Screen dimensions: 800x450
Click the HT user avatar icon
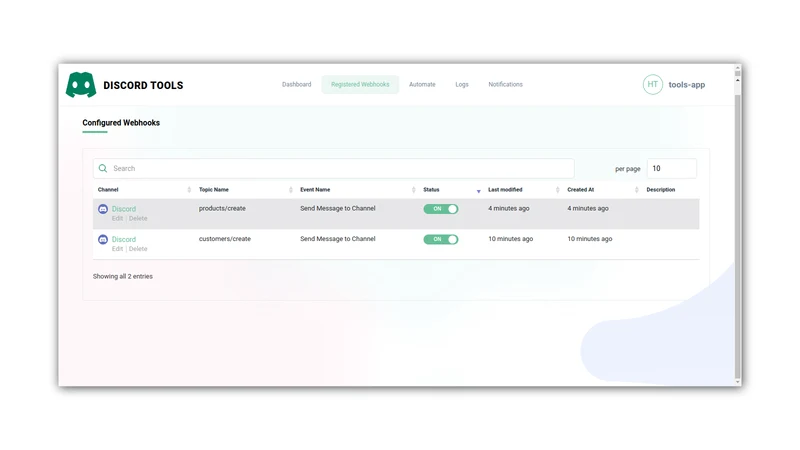[653, 85]
